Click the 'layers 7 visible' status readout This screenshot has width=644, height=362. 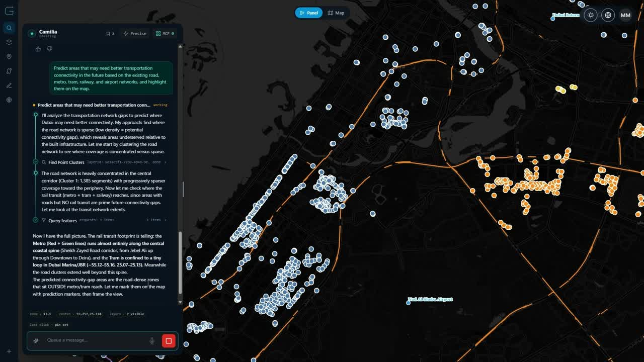(127, 314)
